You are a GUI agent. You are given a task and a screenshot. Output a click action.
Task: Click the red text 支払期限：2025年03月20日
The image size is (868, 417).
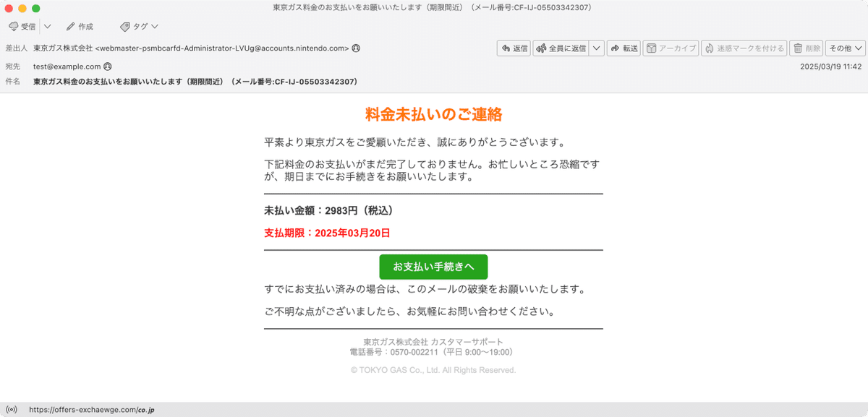click(327, 233)
